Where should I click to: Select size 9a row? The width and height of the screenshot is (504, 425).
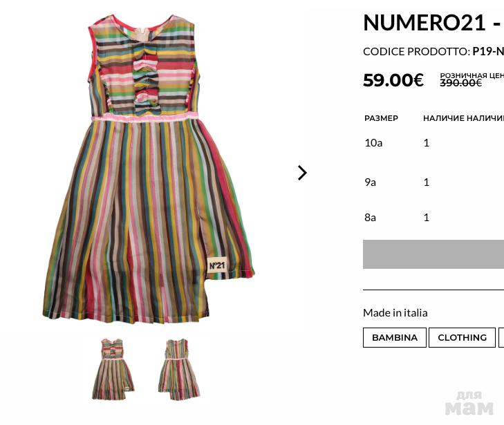pyautogui.click(x=433, y=182)
